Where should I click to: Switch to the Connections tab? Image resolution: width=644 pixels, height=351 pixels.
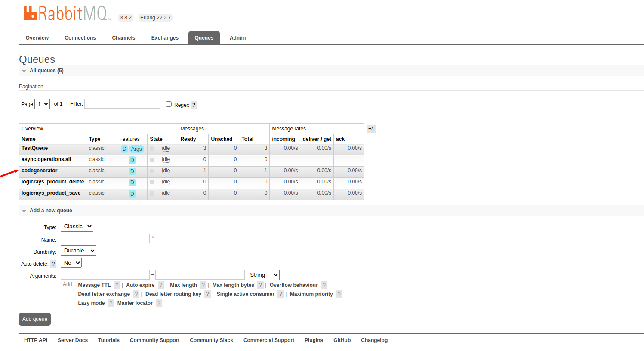(x=80, y=38)
